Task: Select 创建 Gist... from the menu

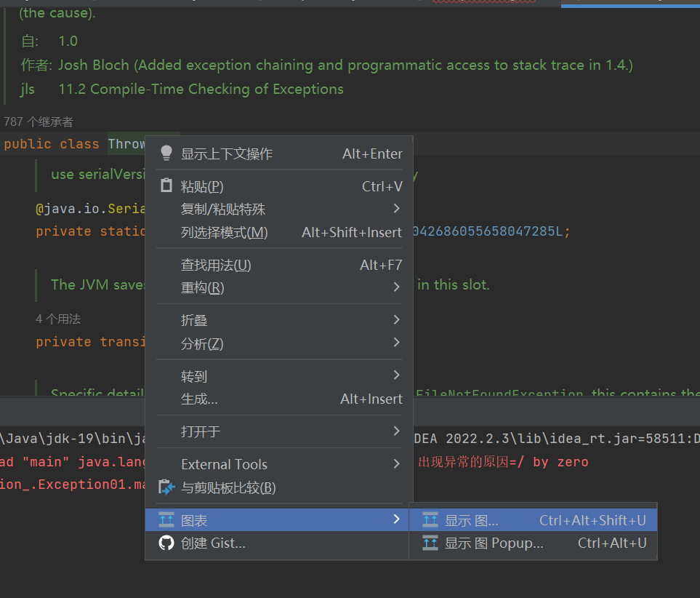Action: 215,543
